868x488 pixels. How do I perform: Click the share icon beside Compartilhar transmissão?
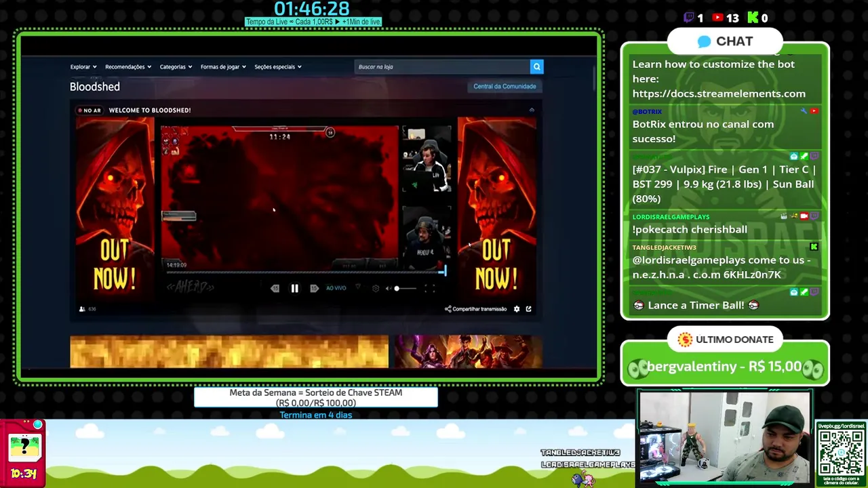coord(448,309)
